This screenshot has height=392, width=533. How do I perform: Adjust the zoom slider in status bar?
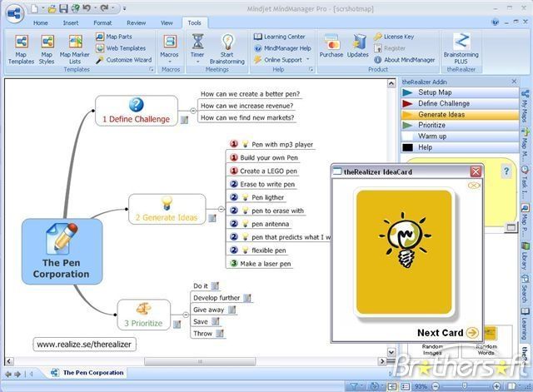(465, 386)
